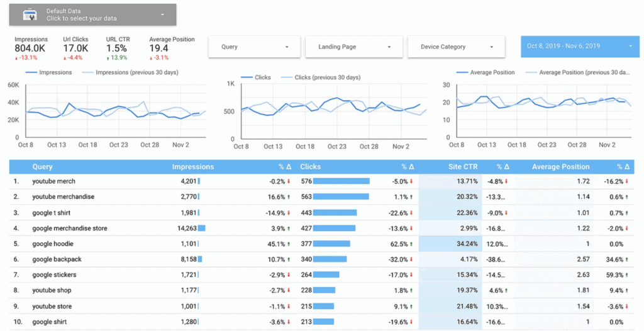Click the 576 clicks bar for youtube merch
The width and height of the screenshot is (644, 331).
tap(341, 181)
